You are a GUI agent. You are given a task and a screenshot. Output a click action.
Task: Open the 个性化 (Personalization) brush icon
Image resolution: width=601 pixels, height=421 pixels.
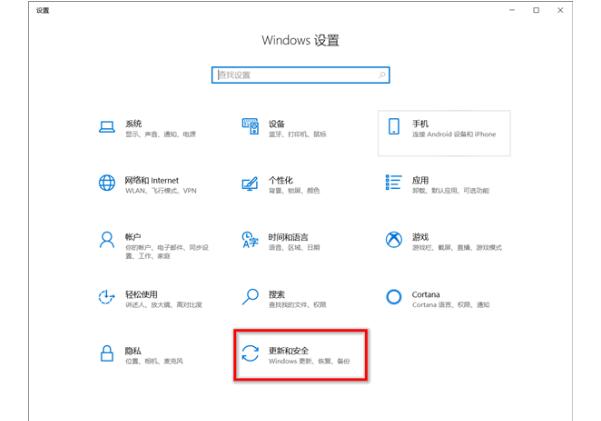pos(250,184)
